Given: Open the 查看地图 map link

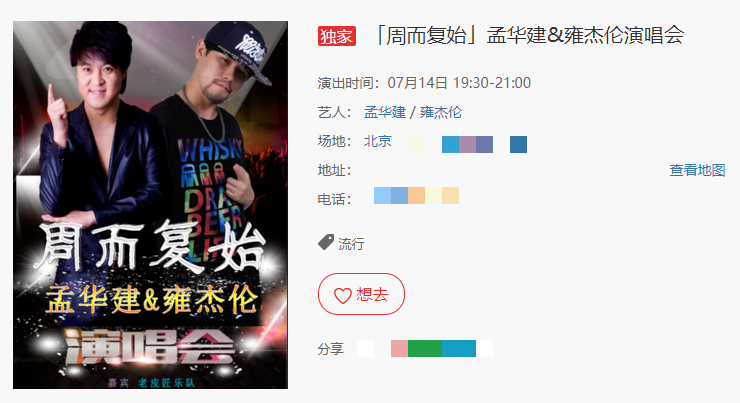Looking at the screenshot, I should pyautogui.click(x=697, y=170).
